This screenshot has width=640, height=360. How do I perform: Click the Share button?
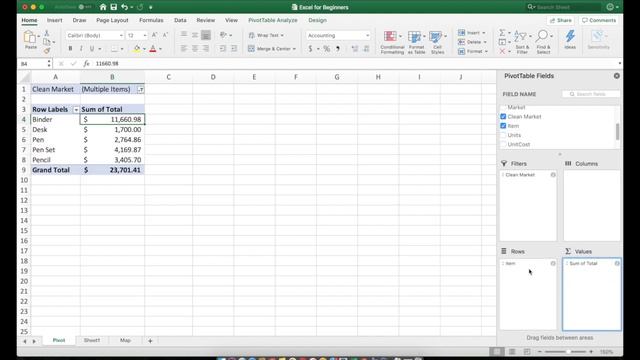click(560, 20)
